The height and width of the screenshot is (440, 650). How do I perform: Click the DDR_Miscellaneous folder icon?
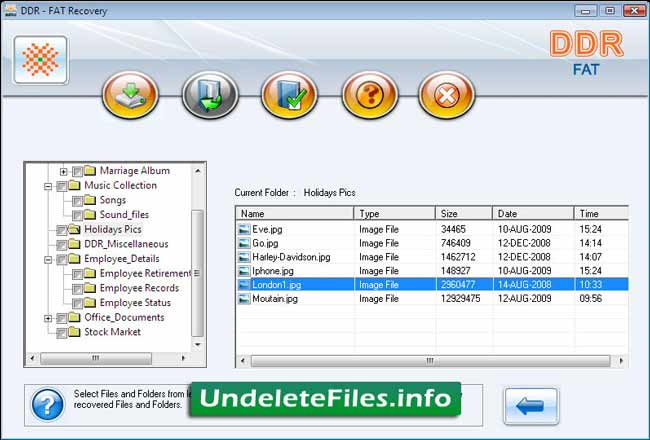74,244
